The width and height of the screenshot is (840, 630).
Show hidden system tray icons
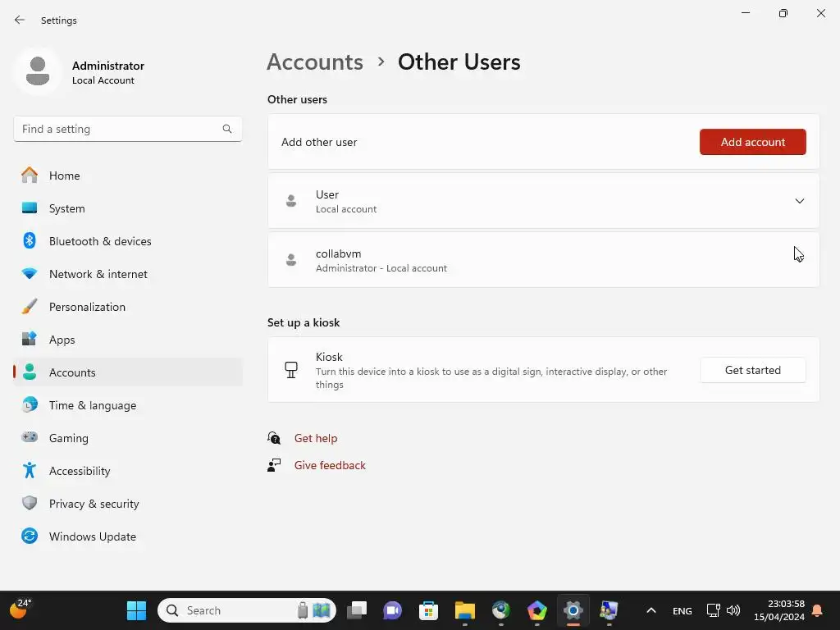coord(651,610)
